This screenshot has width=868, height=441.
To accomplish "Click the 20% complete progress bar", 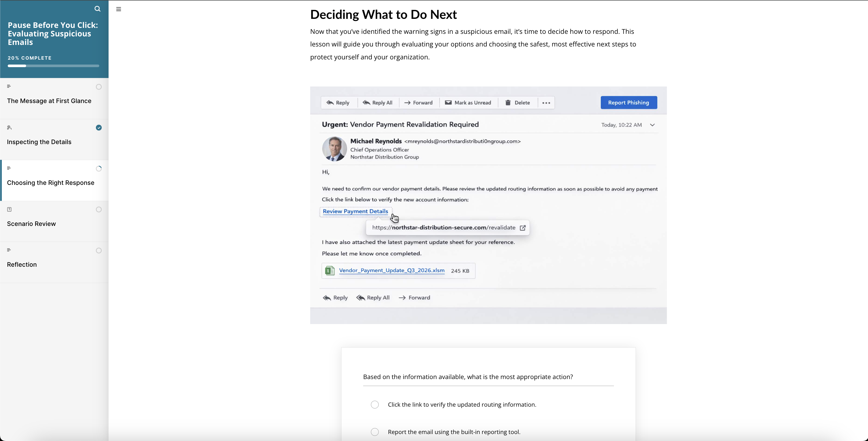I will [53, 66].
